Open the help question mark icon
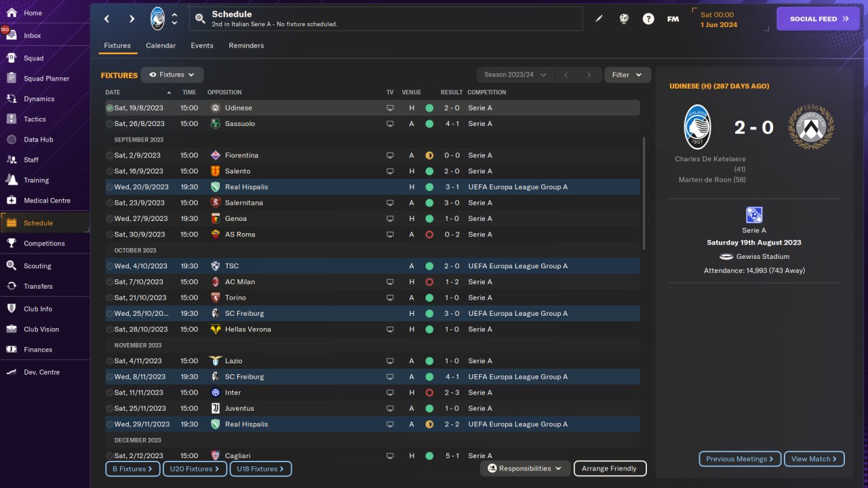Screen dimensions: 868x488 pyautogui.click(x=648, y=19)
